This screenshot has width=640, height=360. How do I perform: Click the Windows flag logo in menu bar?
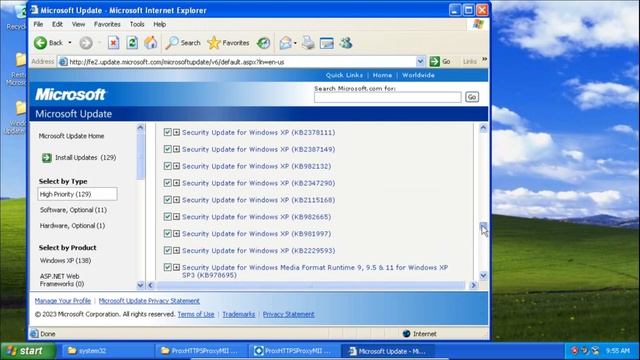(478, 24)
